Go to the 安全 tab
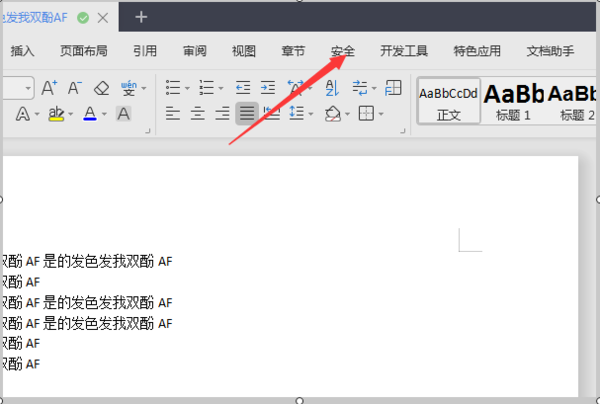Viewport: 600px width, 404px height. [343, 51]
